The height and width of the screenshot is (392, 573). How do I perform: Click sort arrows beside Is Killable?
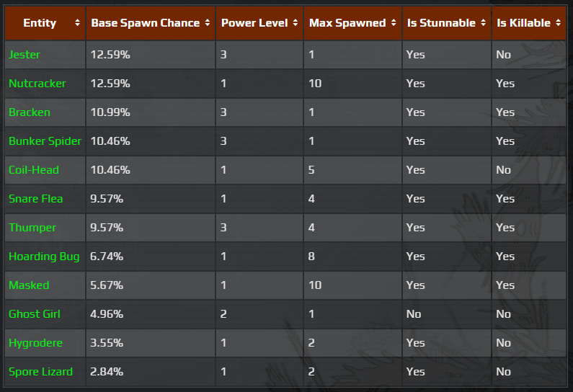(x=559, y=23)
